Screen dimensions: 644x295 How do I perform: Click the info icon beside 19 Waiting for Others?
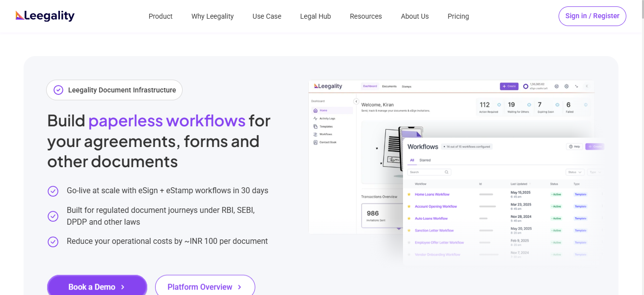tap(529, 105)
